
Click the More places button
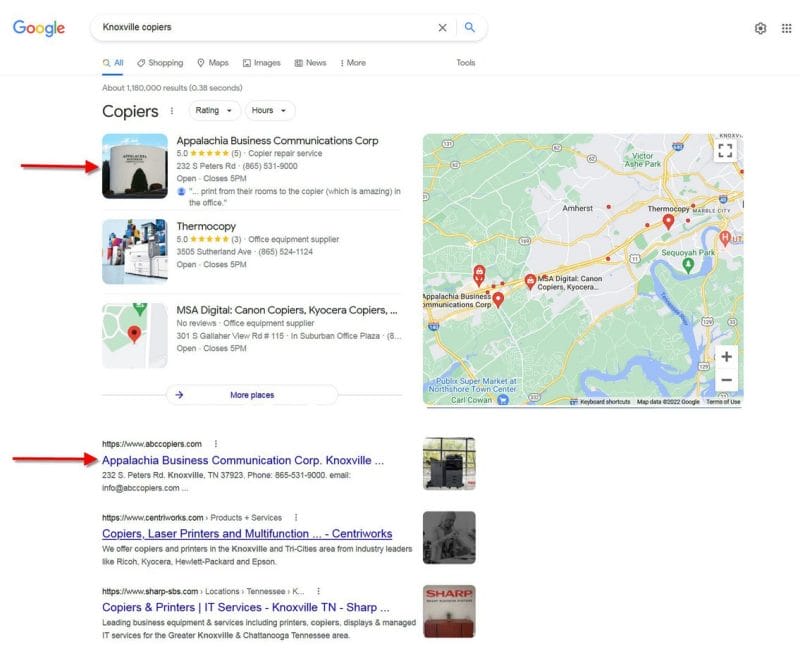click(x=252, y=394)
